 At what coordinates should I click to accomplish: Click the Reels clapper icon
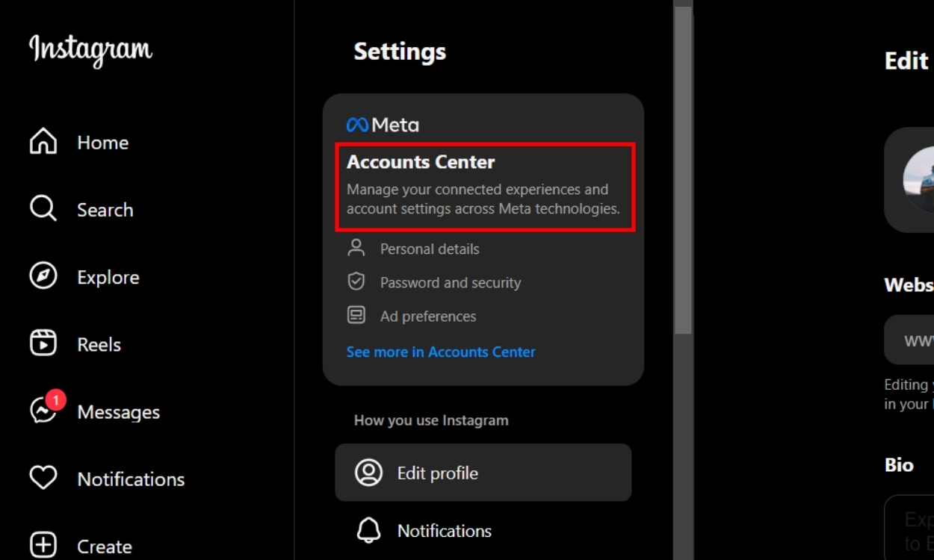click(43, 343)
